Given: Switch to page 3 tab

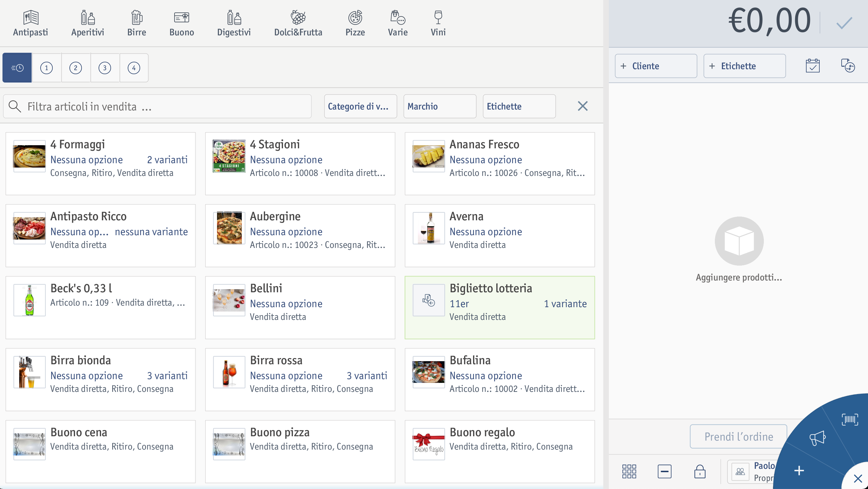Looking at the screenshot, I should click(x=105, y=68).
